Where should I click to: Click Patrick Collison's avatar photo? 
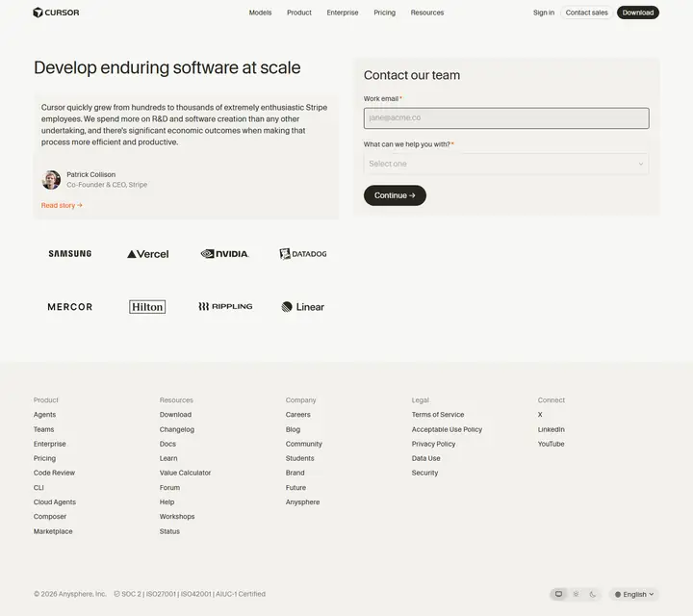click(x=51, y=180)
